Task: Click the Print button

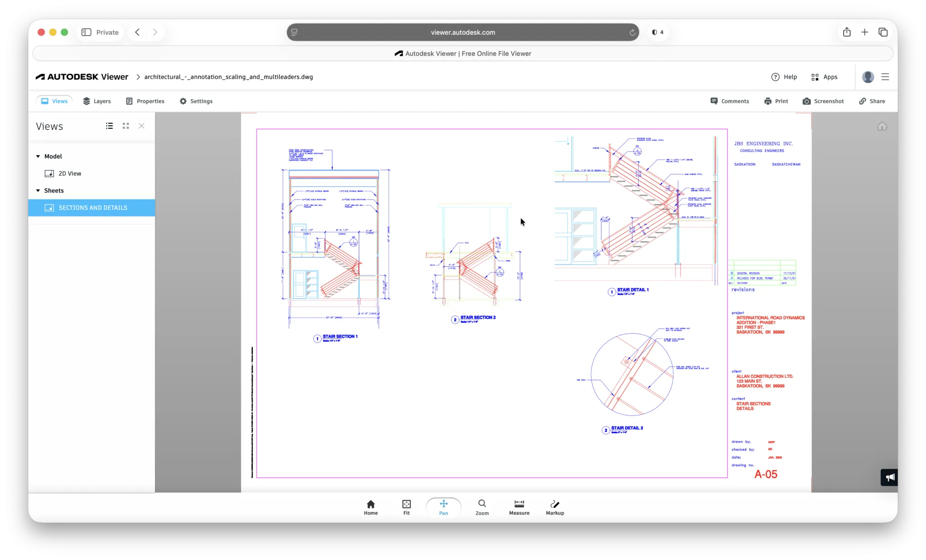Action: click(776, 101)
